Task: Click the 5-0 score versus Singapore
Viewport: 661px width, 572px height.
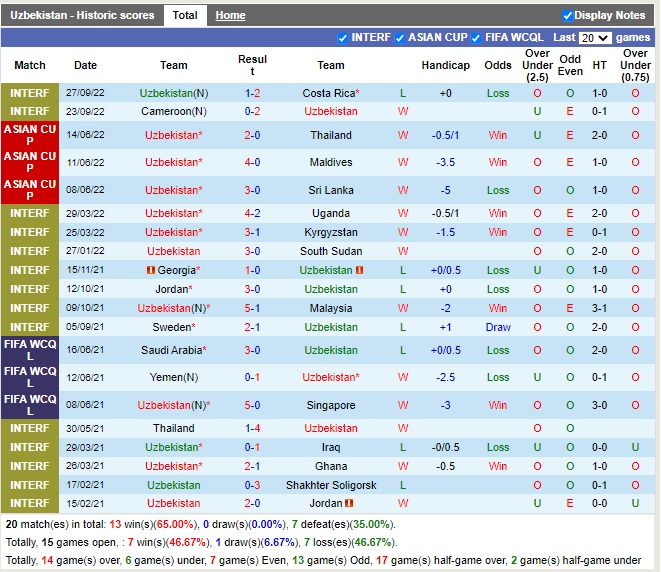Action: click(252, 406)
